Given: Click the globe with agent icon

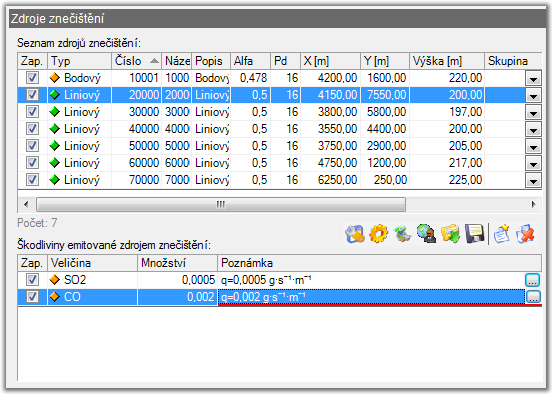Looking at the screenshot, I should [x=426, y=234].
